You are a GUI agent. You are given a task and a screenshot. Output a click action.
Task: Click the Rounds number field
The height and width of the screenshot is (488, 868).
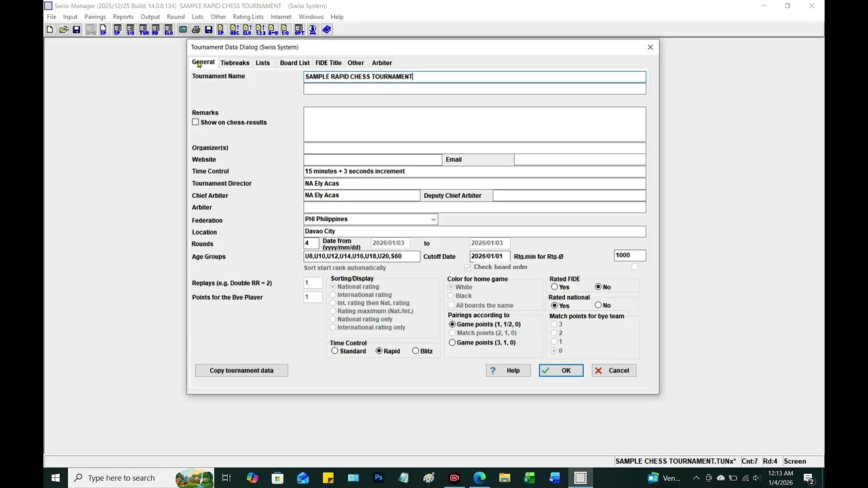[x=311, y=243]
